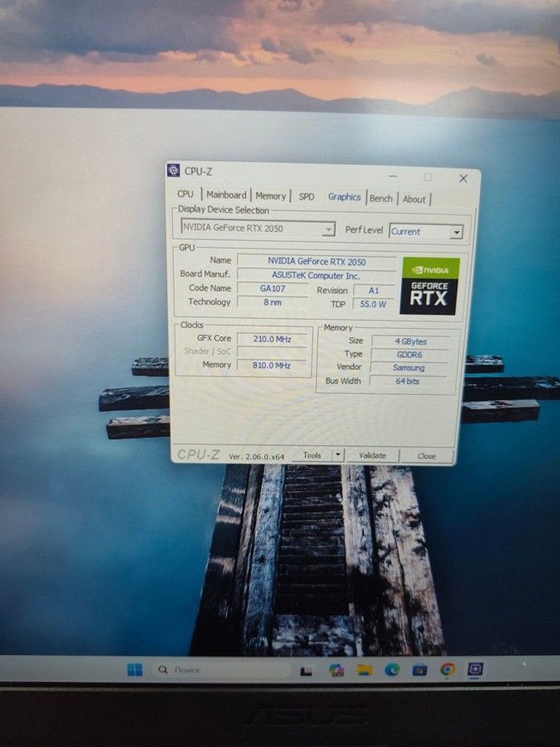The height and width of the screenshot is (747, 560).
Task: Click the Validate button
Action: point(373,455)
